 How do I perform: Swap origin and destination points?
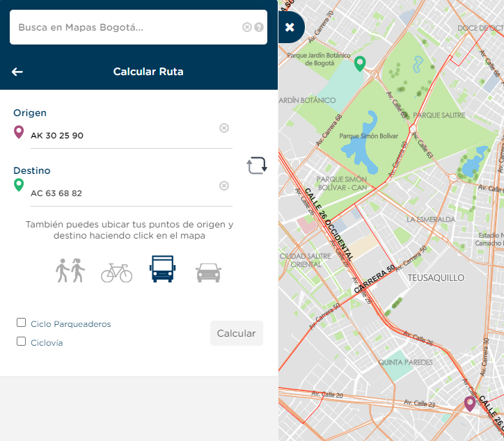tap(256, 166)
